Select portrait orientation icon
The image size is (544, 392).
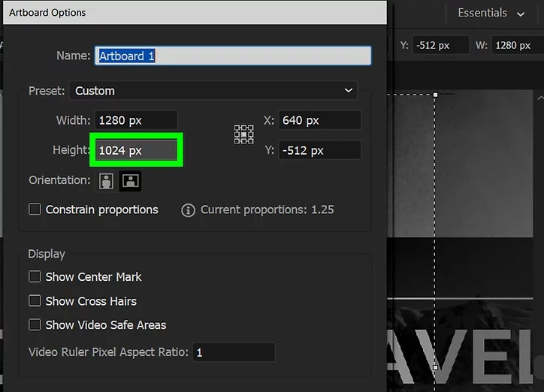[x=106, y=181]
